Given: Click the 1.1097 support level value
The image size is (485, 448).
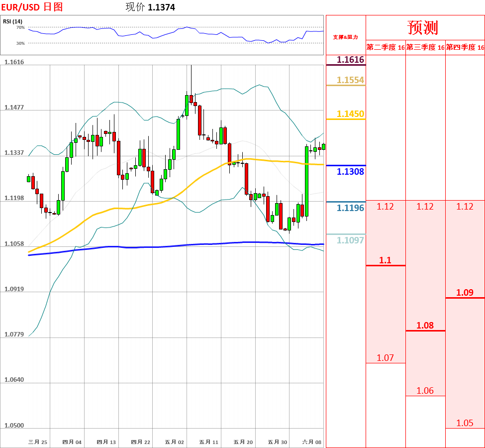Looking at the screenshot, I should pos(351,240).
